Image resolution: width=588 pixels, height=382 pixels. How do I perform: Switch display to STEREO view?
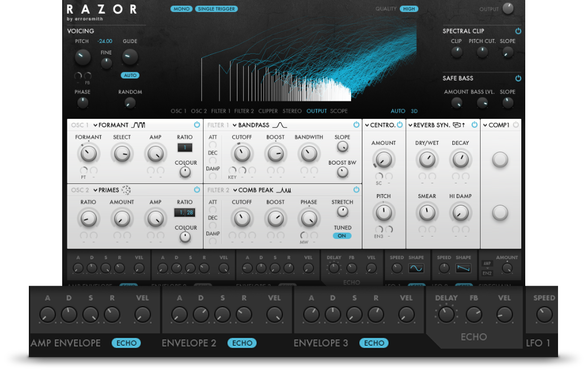292,111
